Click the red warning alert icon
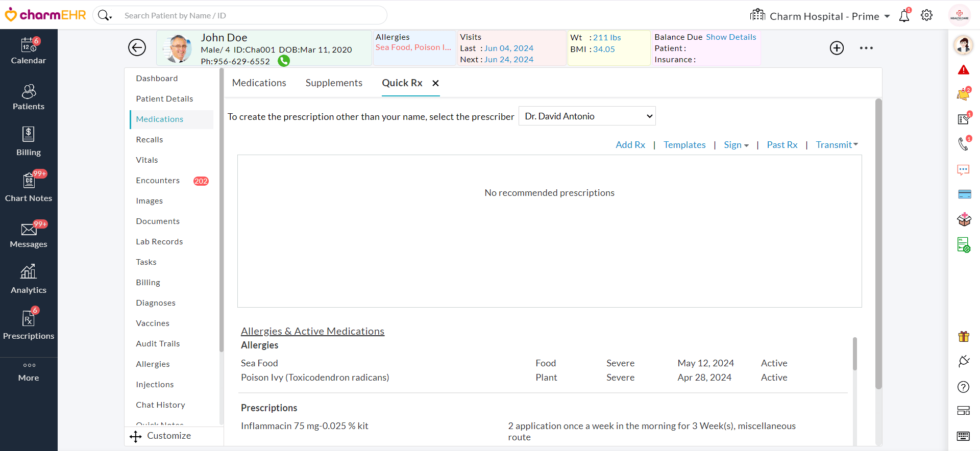This screenshot has width=980, height=451. (x=963, y=70)
